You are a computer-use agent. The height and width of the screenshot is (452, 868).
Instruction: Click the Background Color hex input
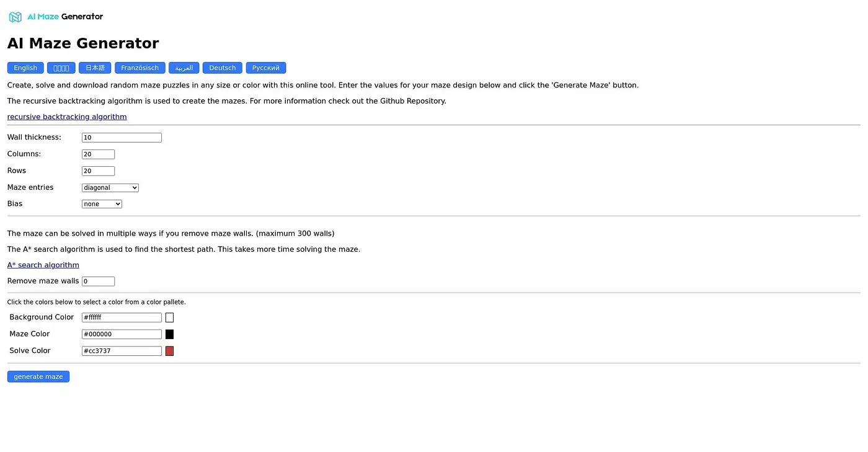122,317
